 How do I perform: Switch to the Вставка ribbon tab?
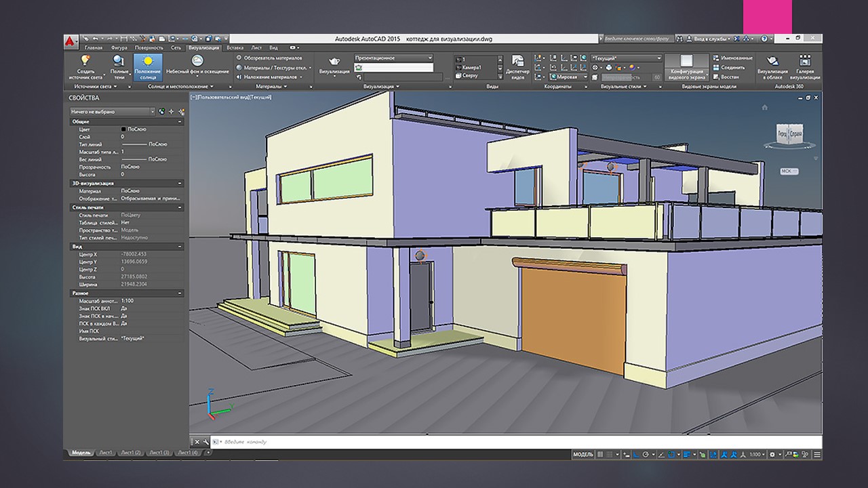[x=235, y=48]
